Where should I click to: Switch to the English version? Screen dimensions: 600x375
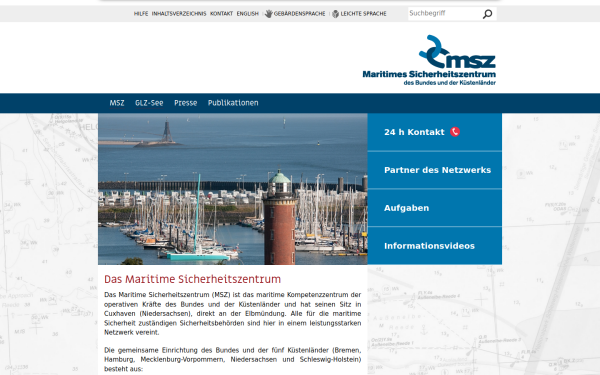248,14
